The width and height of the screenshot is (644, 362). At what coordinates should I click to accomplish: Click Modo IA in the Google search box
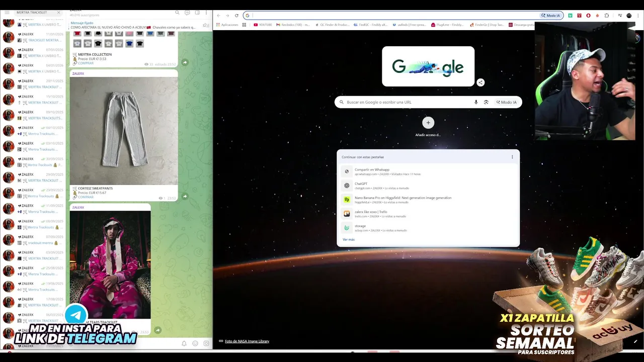pyautogui.click(x=506, y=102)
